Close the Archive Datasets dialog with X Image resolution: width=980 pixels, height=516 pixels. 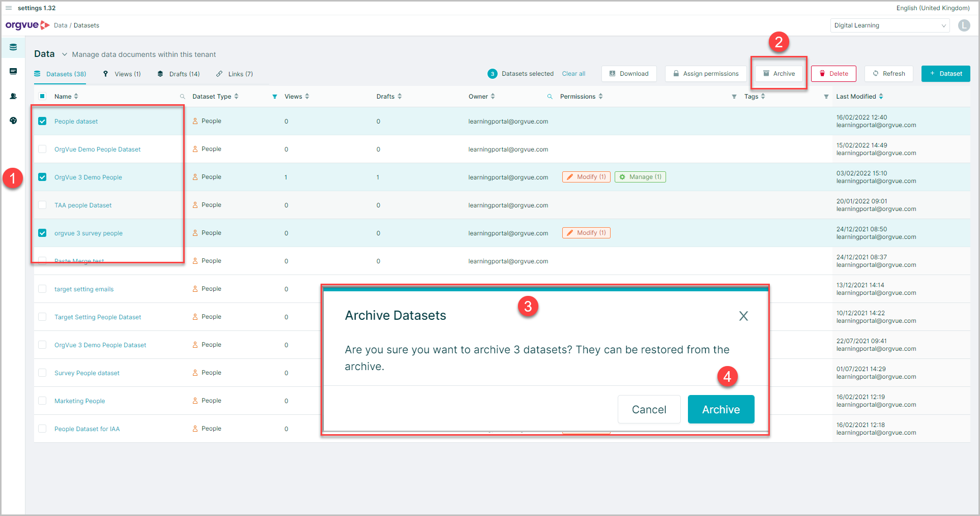pos(743,316)
